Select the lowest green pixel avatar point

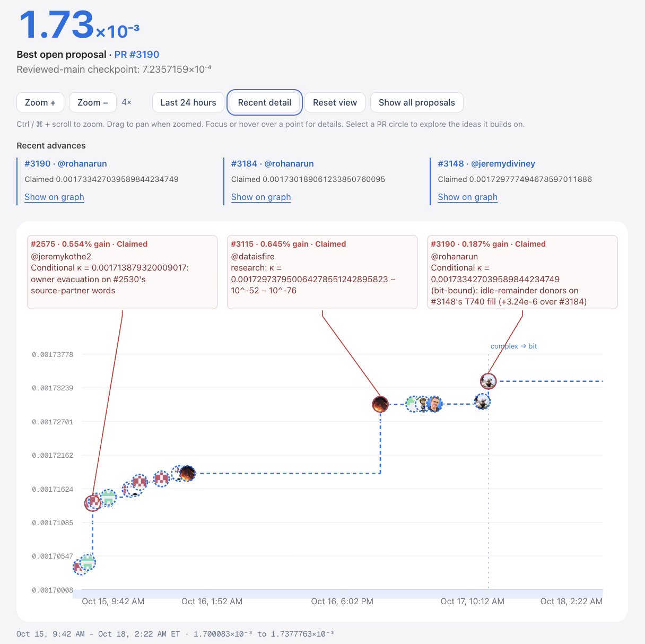88,562
